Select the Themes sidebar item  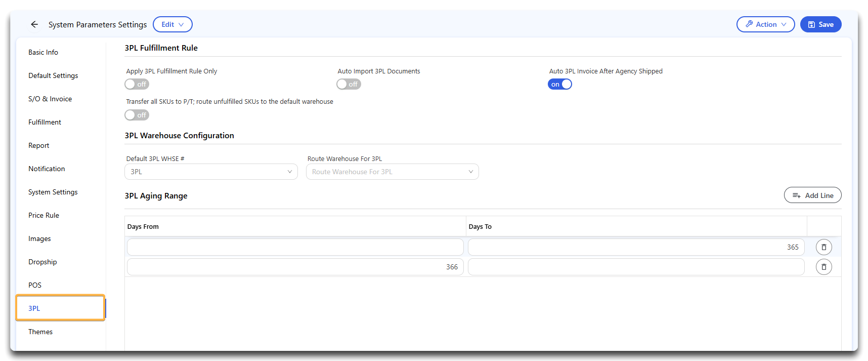point(40,332)
